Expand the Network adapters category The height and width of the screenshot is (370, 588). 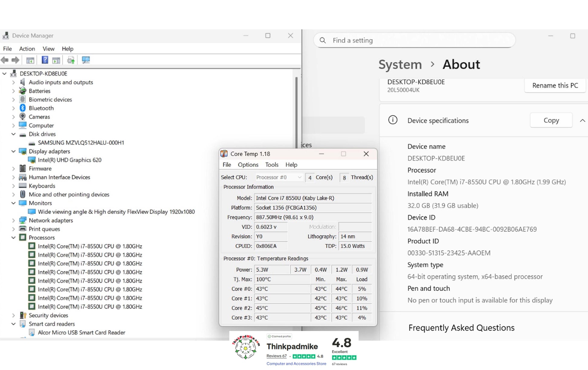pyautogui.click(x=13, y=220)
